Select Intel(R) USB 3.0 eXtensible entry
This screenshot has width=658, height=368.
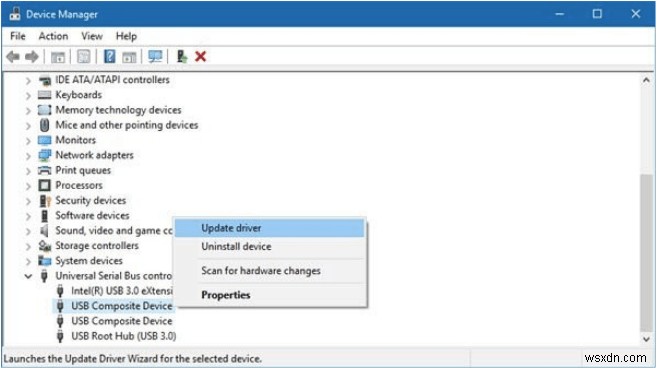122,291
